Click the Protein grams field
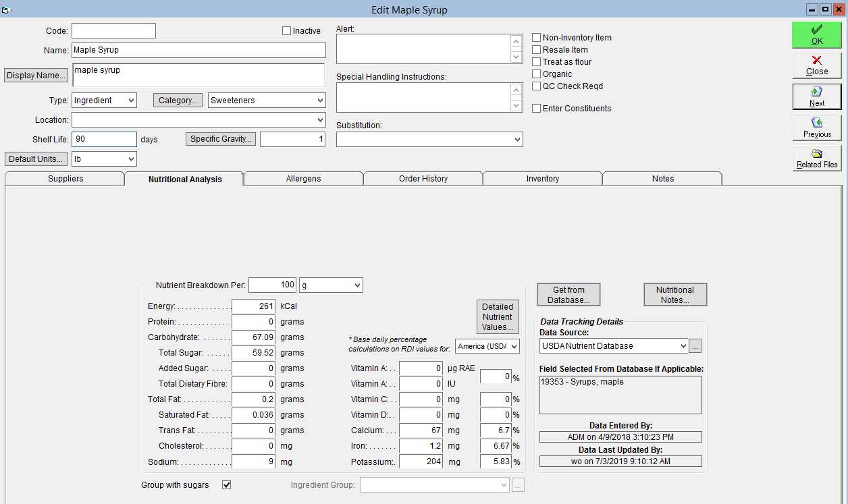 tap(254, 322)
